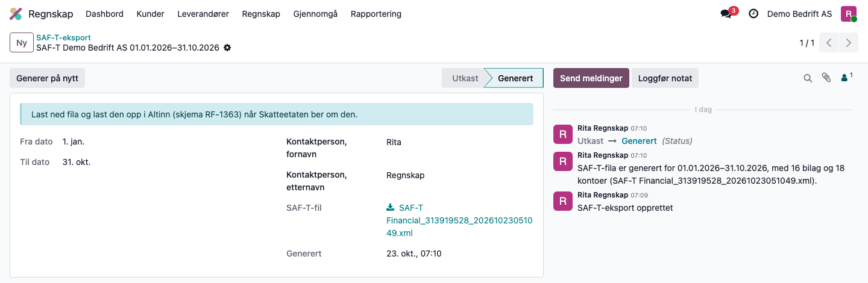Open the activities clock icon
Screen dimensions: 868x283
click(x=753, y=14)
